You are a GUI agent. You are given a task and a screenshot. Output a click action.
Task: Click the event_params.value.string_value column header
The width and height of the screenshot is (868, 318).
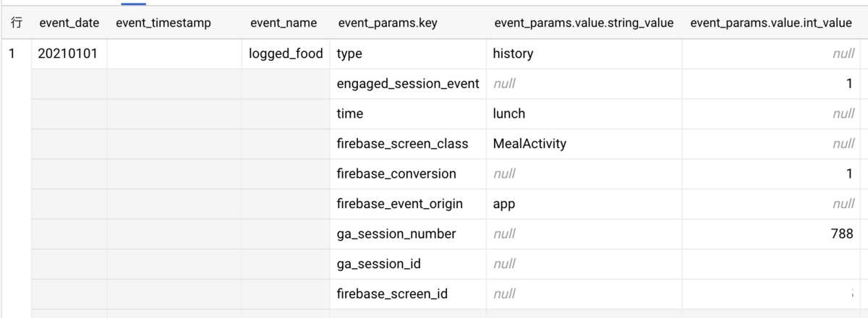584,23
